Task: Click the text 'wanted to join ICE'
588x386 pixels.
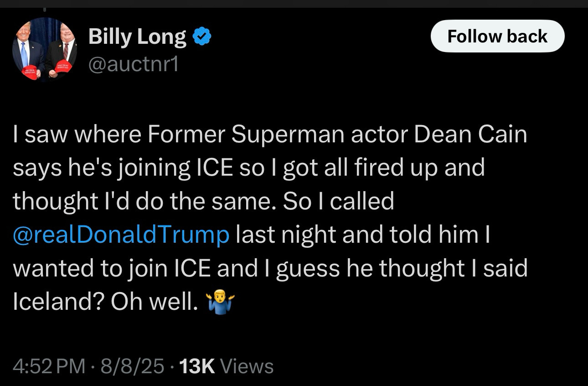Action: [x=112, y=269]
